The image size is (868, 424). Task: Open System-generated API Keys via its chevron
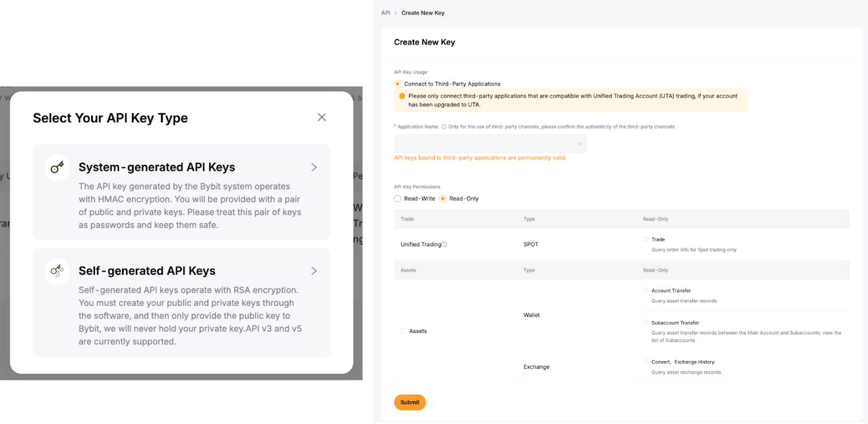pyautogui.click(x=314, y=168)
